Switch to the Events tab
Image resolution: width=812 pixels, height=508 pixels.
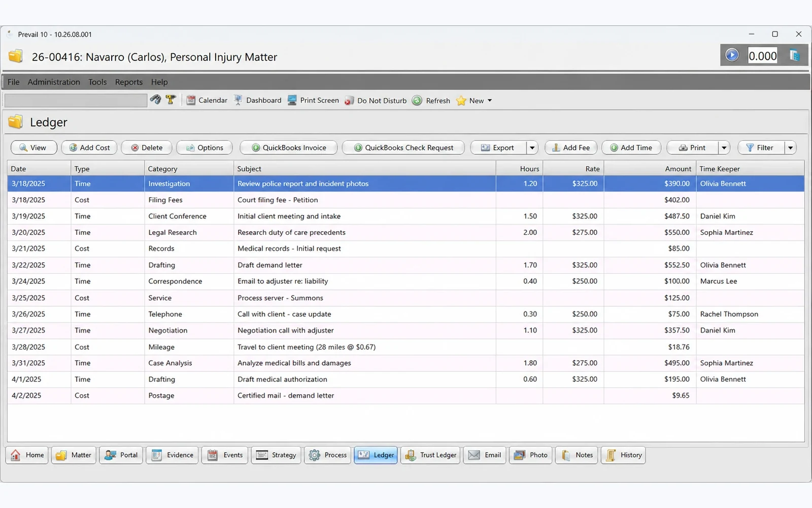pos(225,455)
